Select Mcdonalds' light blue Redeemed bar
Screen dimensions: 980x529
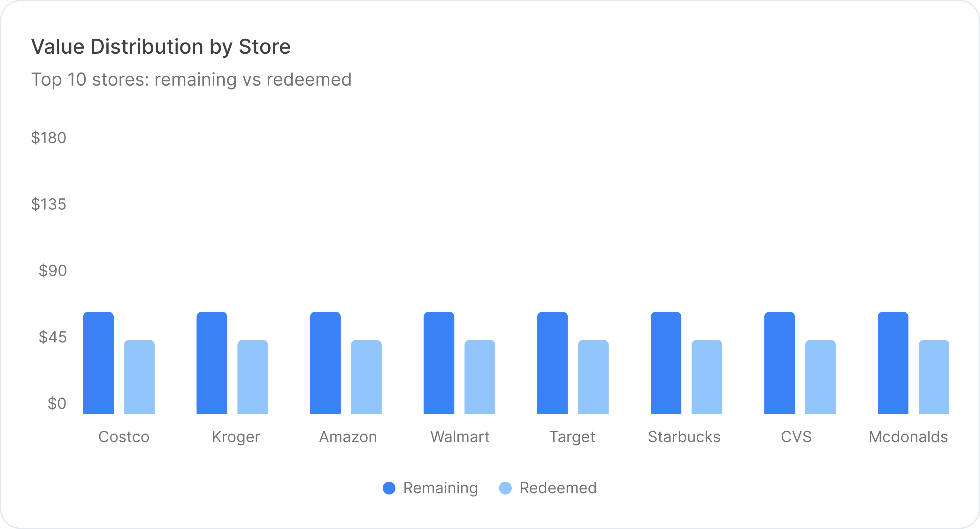click(934, 377)
